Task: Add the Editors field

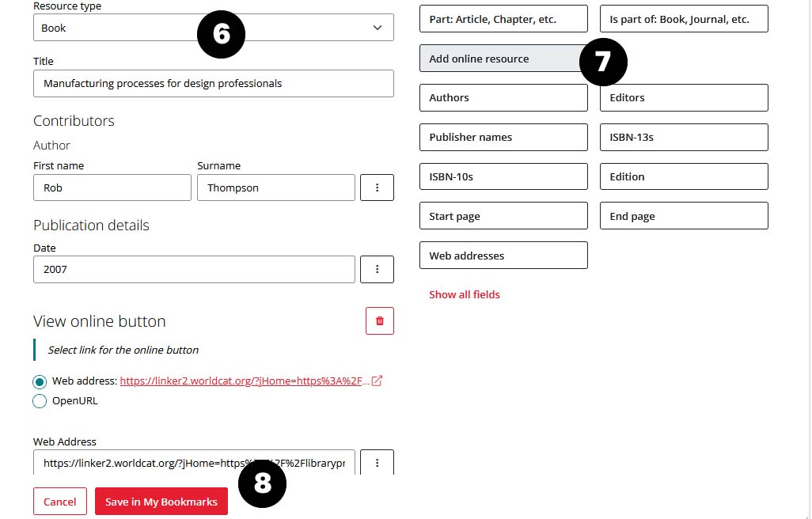Action: pos(684,97)
